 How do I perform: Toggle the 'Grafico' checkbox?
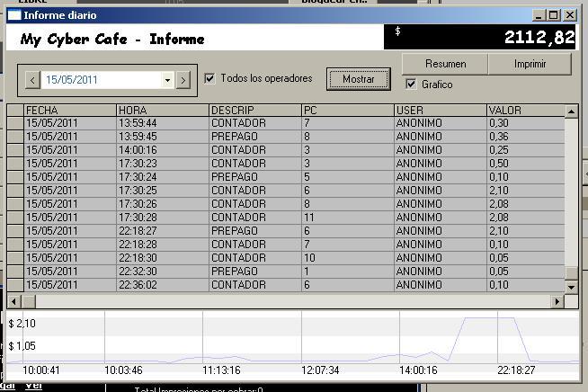(x=411, y=84)
